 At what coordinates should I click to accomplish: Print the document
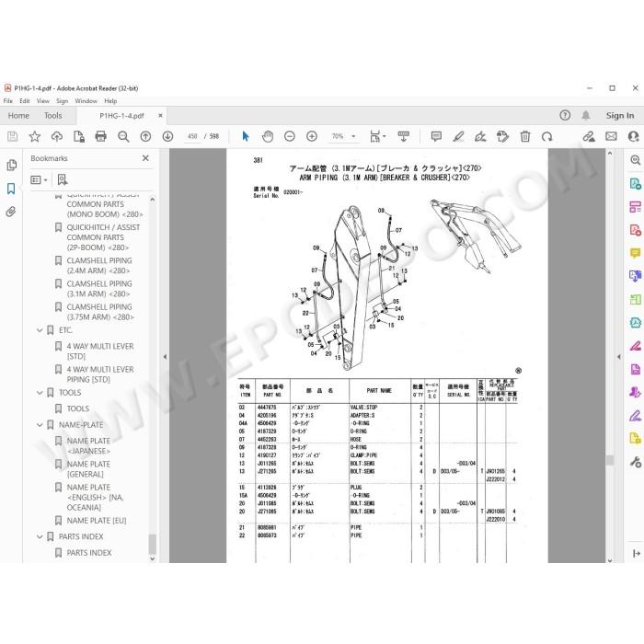100,136
